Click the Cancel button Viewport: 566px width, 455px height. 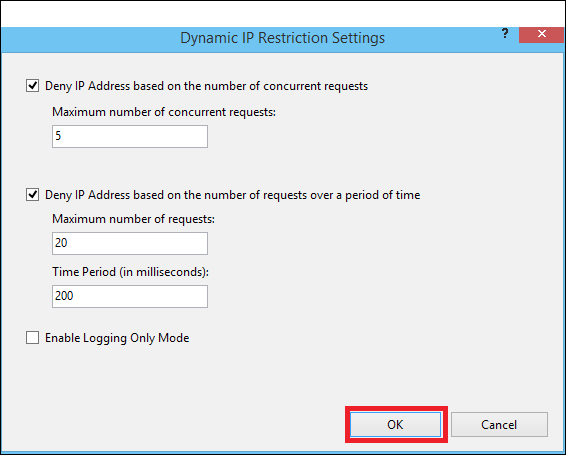click(499, 425)
